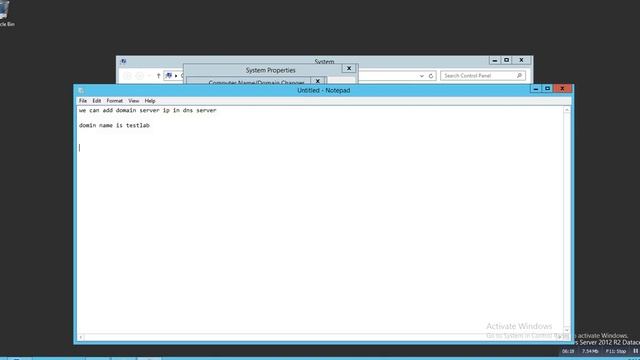The image size is (640, 360).
Task: Click the Notepad vertical scrollbar down arrow
Action: (567, 330)
